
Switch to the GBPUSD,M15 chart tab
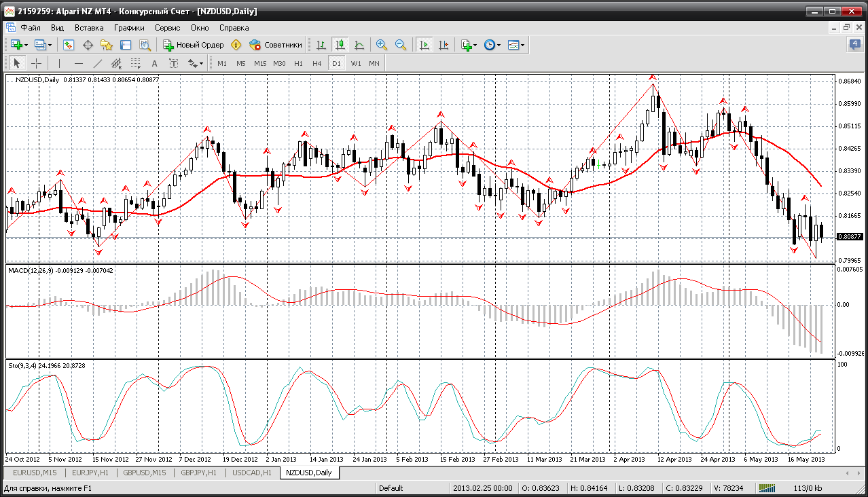(x=145, y=473)
